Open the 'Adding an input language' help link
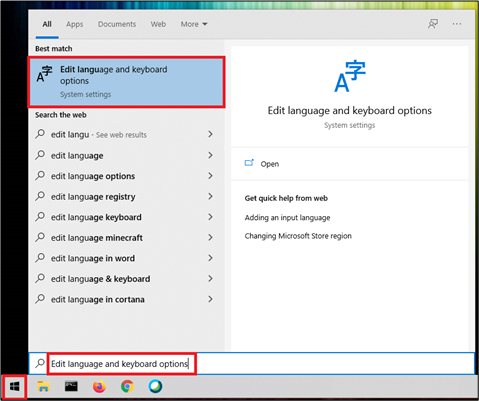This screenshot has height=401, width=479. click(287, 218)
